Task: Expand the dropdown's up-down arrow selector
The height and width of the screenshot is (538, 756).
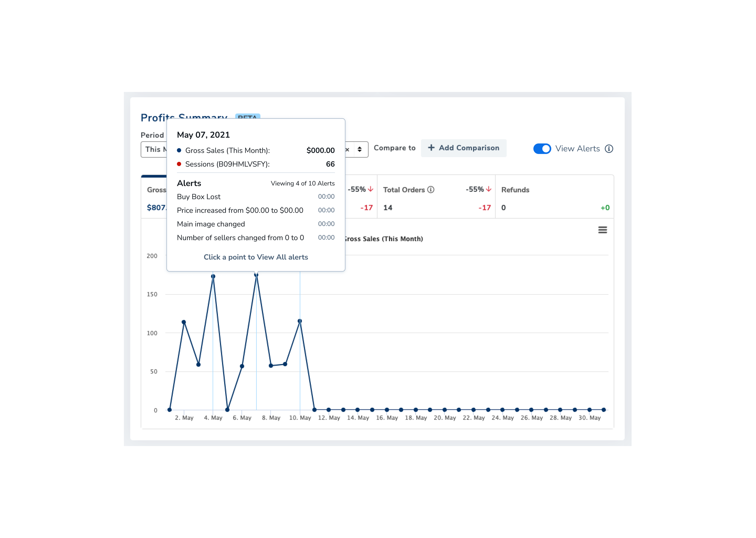Action: (360, 149)
